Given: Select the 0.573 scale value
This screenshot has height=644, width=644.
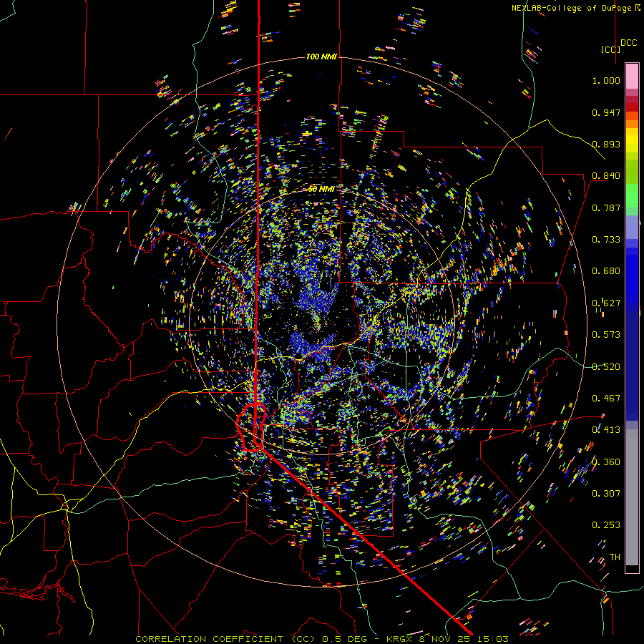Looking at the screenshot, I should tap(606, 335).
